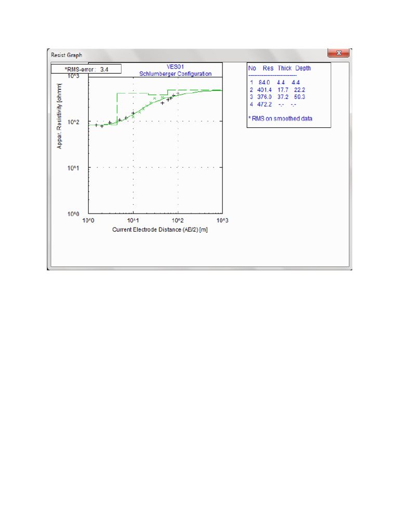The height and width of the screenshot is (532, 399).
Task: Click the Appar. Resistivity axis label
Action: click(x=60, y=116)
